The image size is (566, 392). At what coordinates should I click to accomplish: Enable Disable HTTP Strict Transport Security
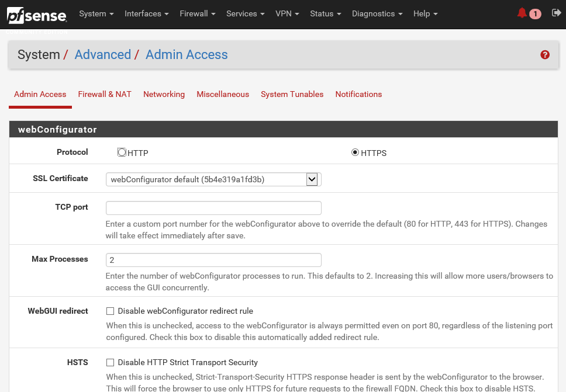click(x=109, y=362)
